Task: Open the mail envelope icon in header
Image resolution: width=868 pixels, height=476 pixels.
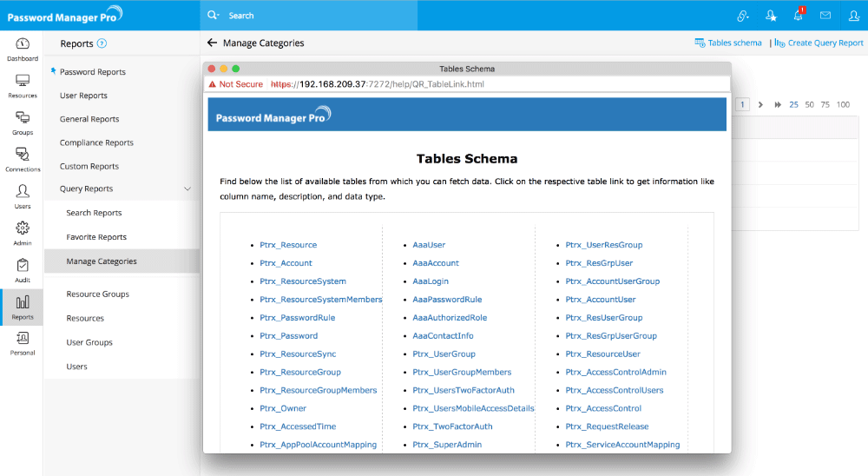Action: coord(825,16)
